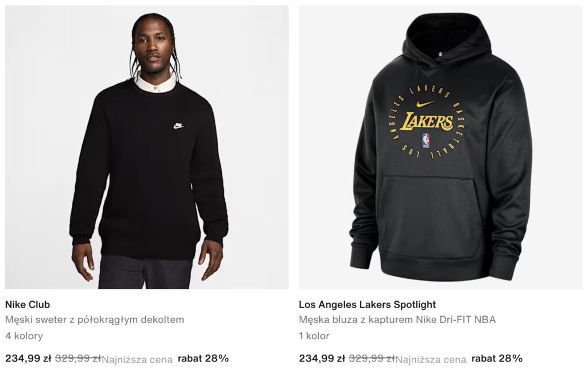Click the Lakers hoodie 234,99 zł price
The width and height of the screenshot is (588, 373).
click(x=322, y=359)
